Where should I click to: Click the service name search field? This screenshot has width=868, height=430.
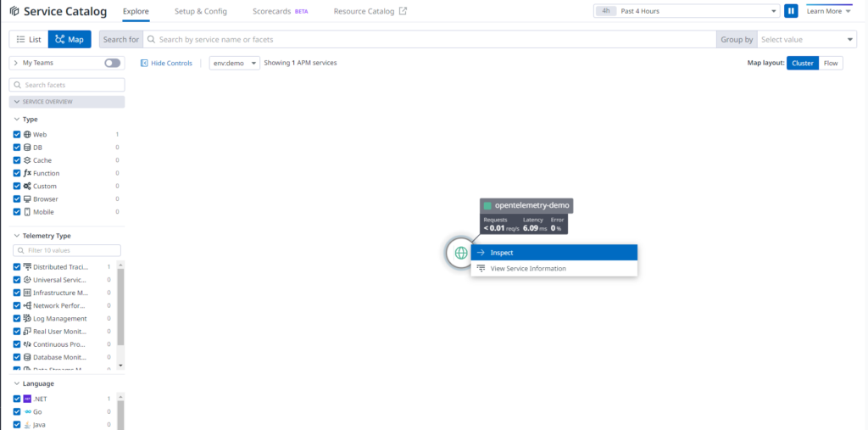430,39
